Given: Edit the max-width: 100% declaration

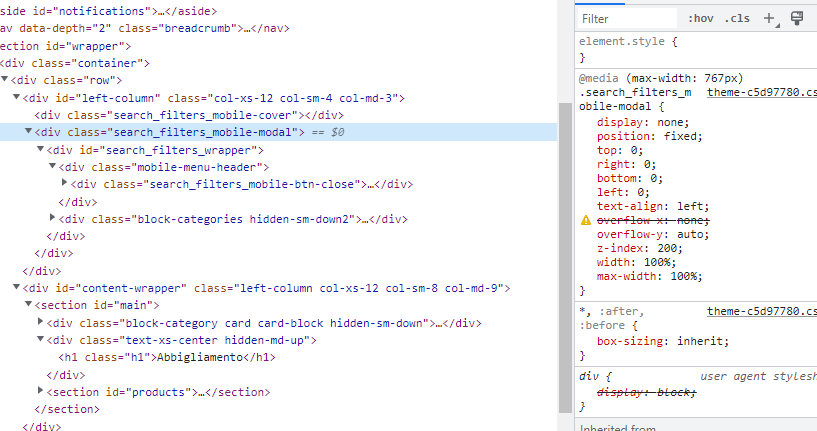Looking at the screenshot, I should click(x=650, y=277).
